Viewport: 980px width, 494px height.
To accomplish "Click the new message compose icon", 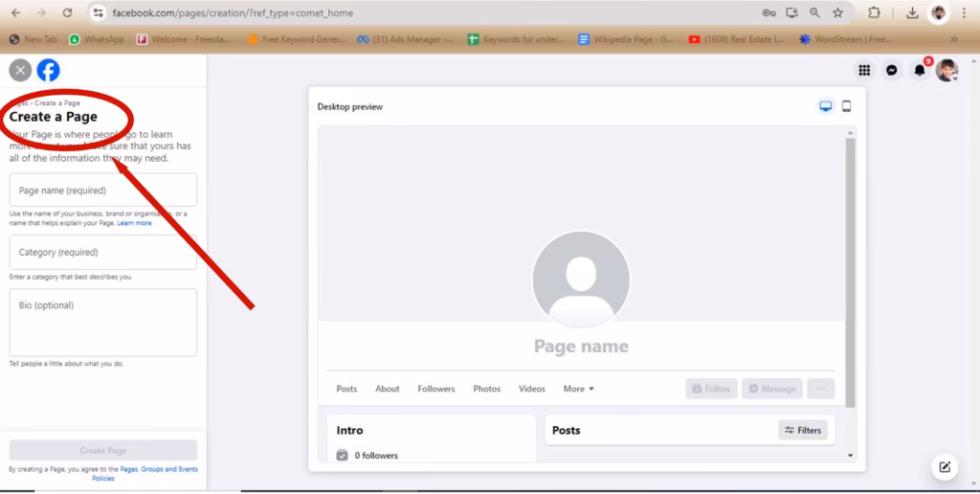I will (945, 466).
